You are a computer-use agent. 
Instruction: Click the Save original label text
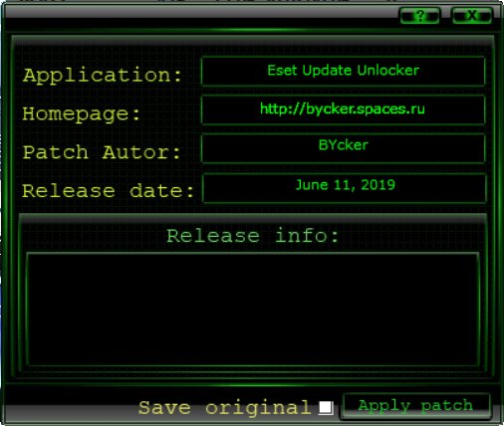(224, 407)
